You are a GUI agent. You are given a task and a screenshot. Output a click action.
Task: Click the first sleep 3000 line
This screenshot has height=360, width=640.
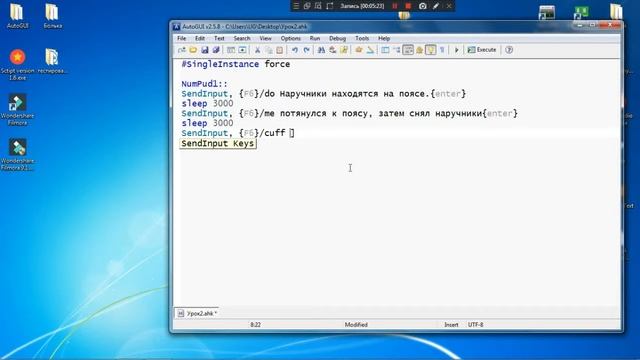tap(207, 103)
